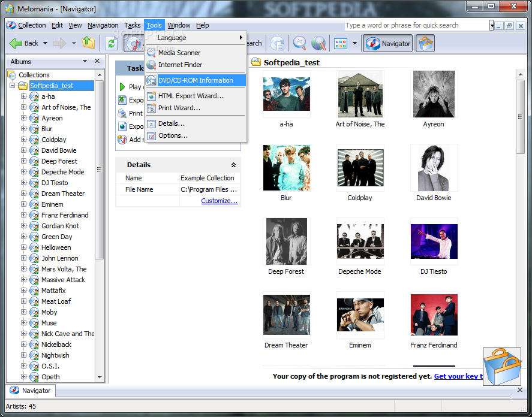Toggle the Navigator toolbar button
This screenshot has width=532, height=417.
(388, 44)
